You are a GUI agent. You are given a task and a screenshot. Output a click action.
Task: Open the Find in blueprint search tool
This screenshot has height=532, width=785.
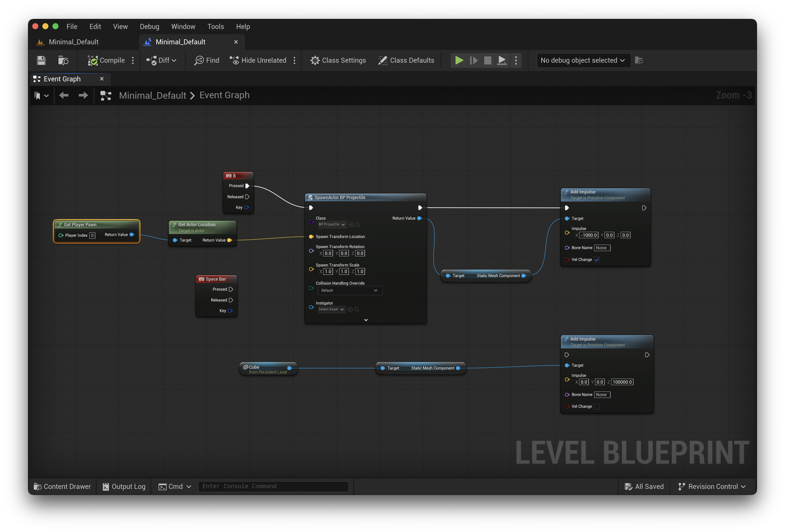207,60
